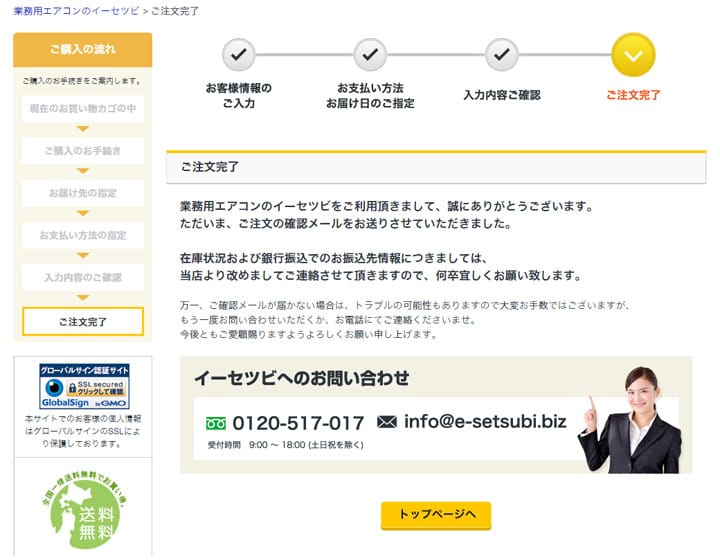720x560 pixels.
Task: Click the green 送料無料 free shipping badge
Action: point(84,509)
